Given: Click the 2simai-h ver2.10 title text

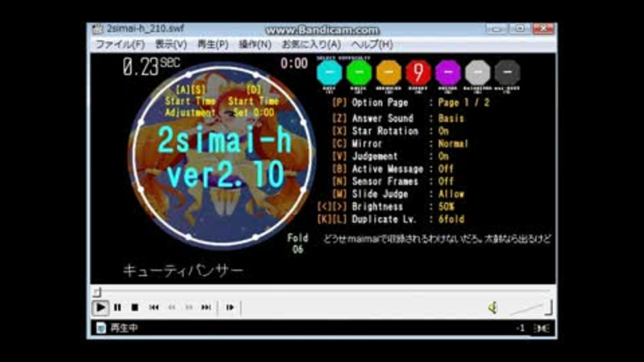Looking at the screenshot, I should coord(225,157).
